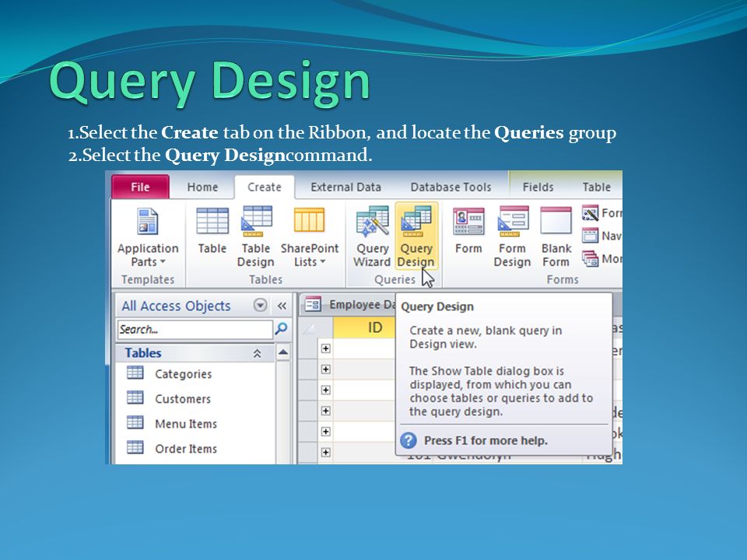Select the Create tab

pos(265,187)
